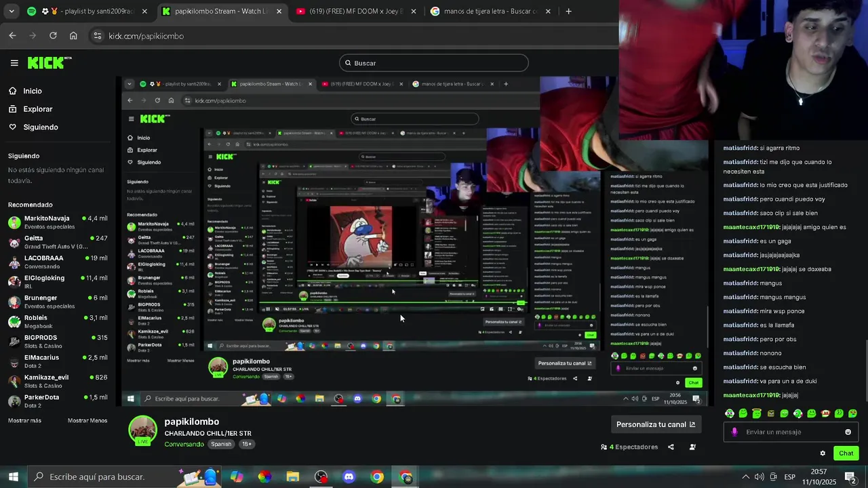Viewport: 868px width, 488px height.
Task: Click maantecaxd171010 in 'jajajaj se doxeaba' message
Action: 751,269
